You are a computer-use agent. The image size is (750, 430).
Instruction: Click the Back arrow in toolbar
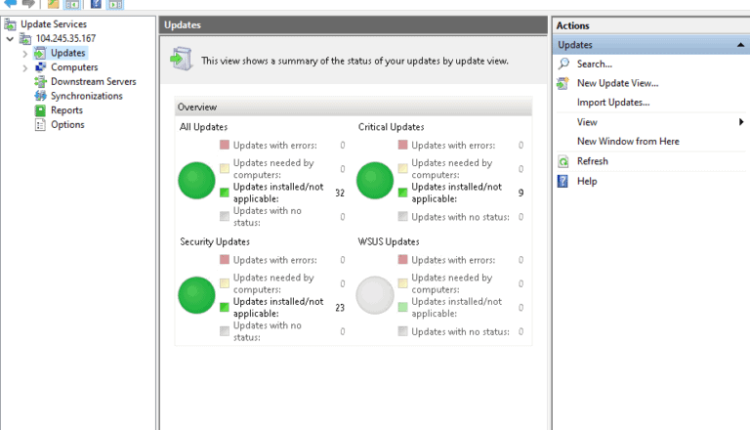tap(11, 4)
